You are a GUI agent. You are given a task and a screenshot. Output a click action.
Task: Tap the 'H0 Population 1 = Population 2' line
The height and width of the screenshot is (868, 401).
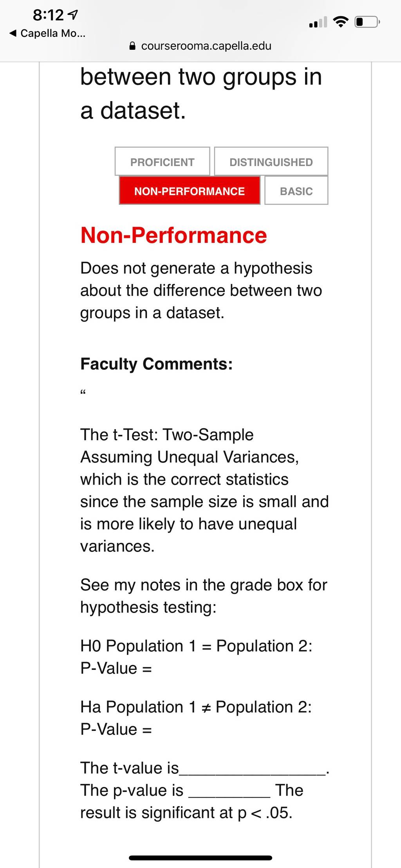[196, 646]
